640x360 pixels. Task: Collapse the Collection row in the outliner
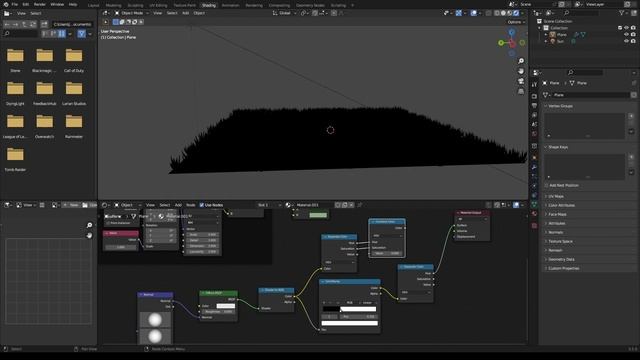(540, 28)
